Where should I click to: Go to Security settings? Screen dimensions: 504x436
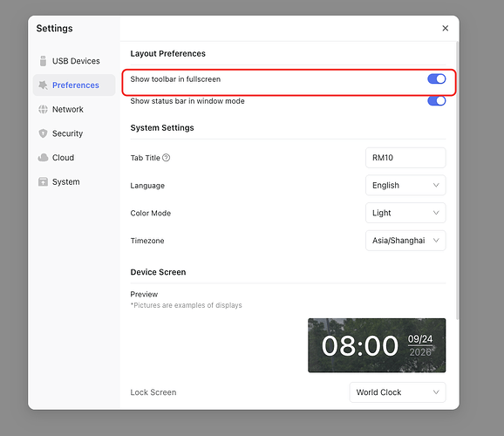[x=74, y=133]
